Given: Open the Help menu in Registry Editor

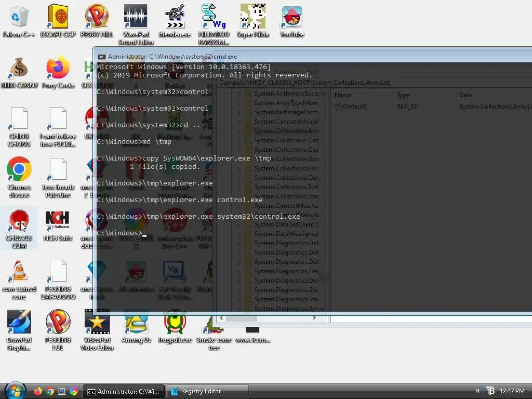Looking at the screenshot, I should tap(312, 72).
